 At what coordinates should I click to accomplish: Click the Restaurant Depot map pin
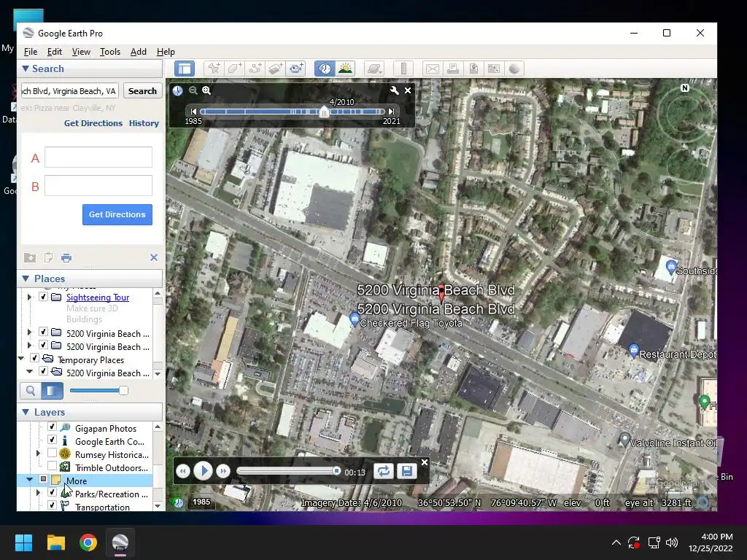point(634,351)
